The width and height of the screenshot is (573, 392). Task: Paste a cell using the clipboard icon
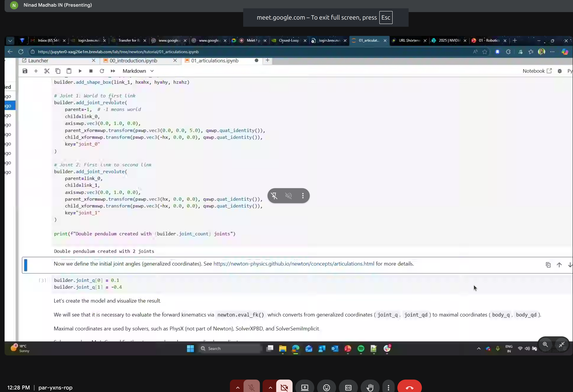(69, 71)
